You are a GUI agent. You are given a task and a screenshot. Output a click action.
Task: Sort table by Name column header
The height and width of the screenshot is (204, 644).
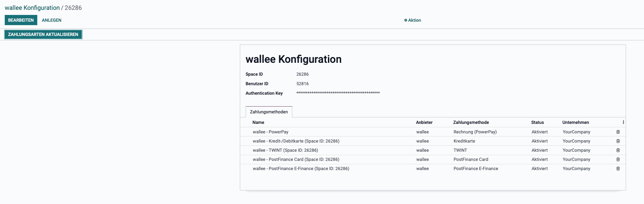258,123
